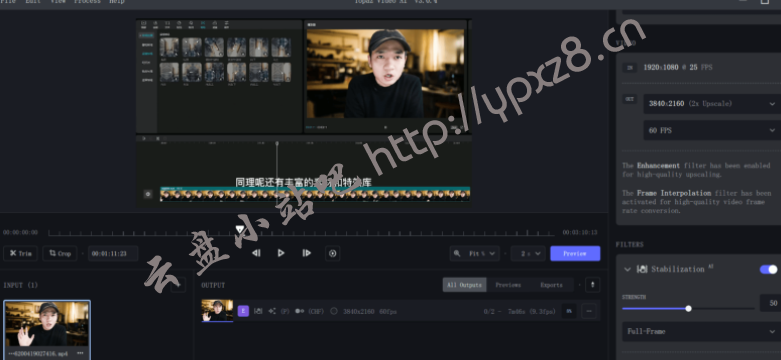Screen dimensions: 781x360
Task: Switch to the Previews tab
Action: pyautogui.click(x=508, y=285)
